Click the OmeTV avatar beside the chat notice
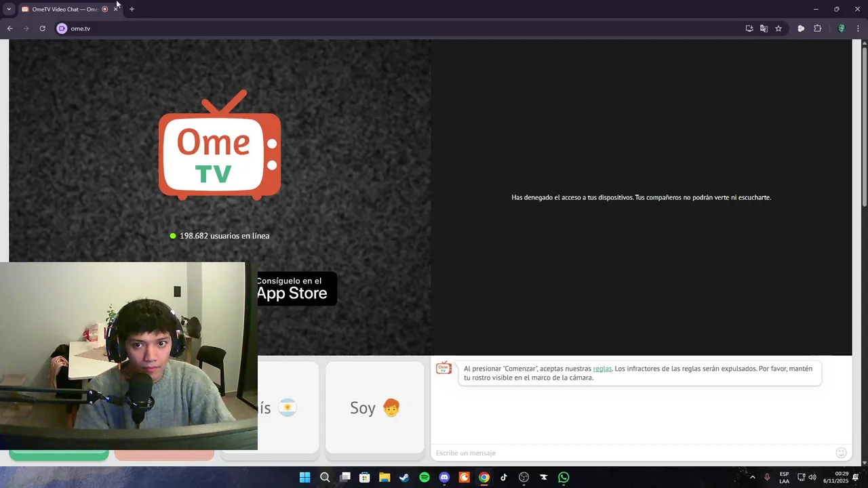The width and height of the screenshot is (868, 488). (x=443, y=368)
